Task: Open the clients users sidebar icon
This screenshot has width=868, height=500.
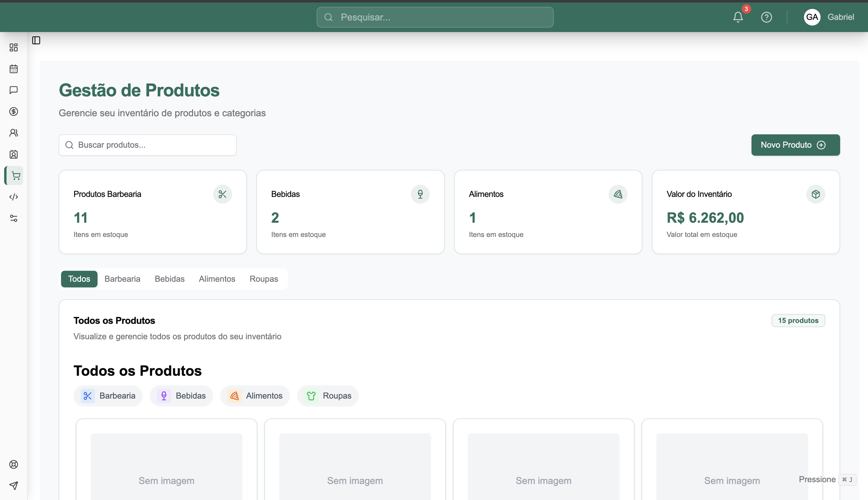Action: pyautogui.click(x=13, y=133)
